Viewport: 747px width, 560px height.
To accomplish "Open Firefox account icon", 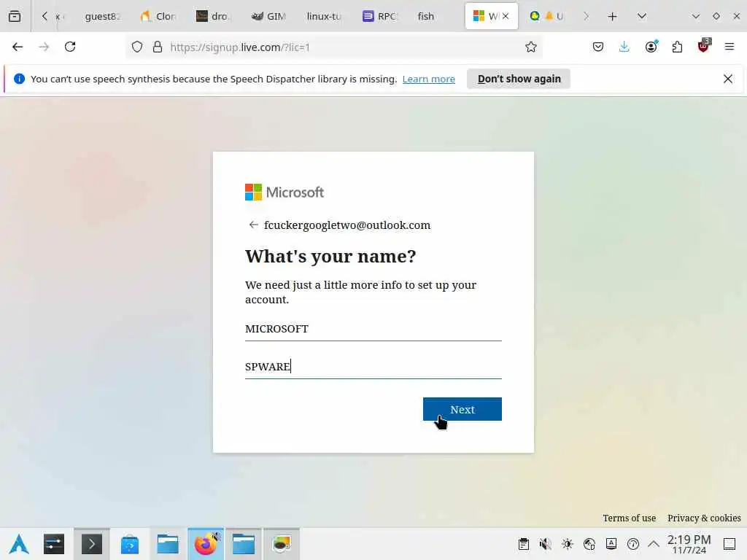I will click(651, 47).
